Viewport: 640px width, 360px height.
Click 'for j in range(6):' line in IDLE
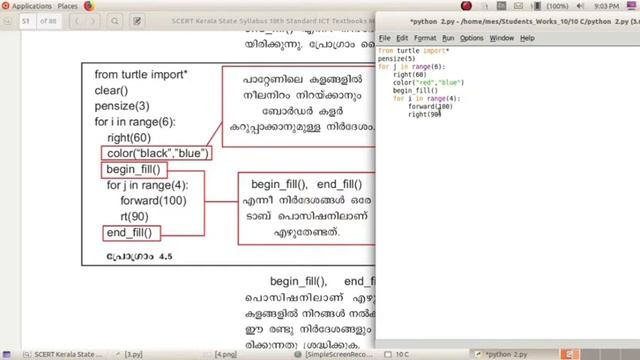411,67
